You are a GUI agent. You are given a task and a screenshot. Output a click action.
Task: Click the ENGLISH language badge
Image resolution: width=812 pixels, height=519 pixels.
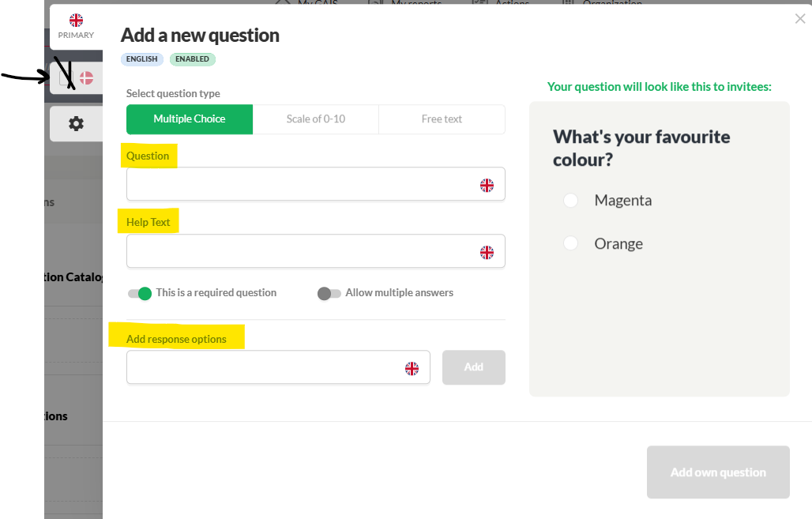142,59
